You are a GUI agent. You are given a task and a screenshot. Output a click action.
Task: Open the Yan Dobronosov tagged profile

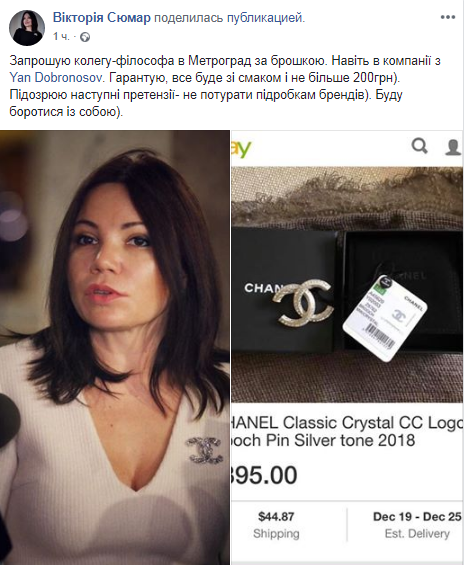[57, 77]
